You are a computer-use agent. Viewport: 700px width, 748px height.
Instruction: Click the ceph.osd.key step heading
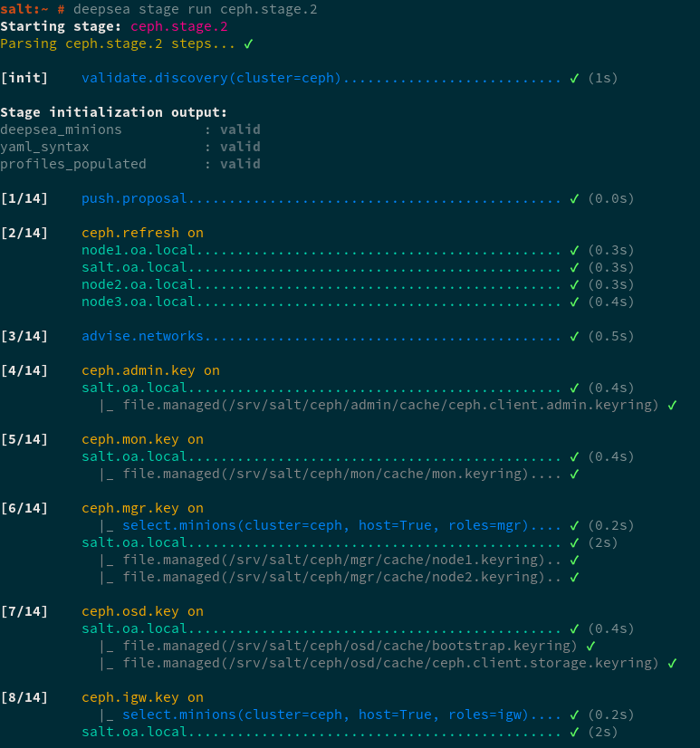click(x=142, y=611)
